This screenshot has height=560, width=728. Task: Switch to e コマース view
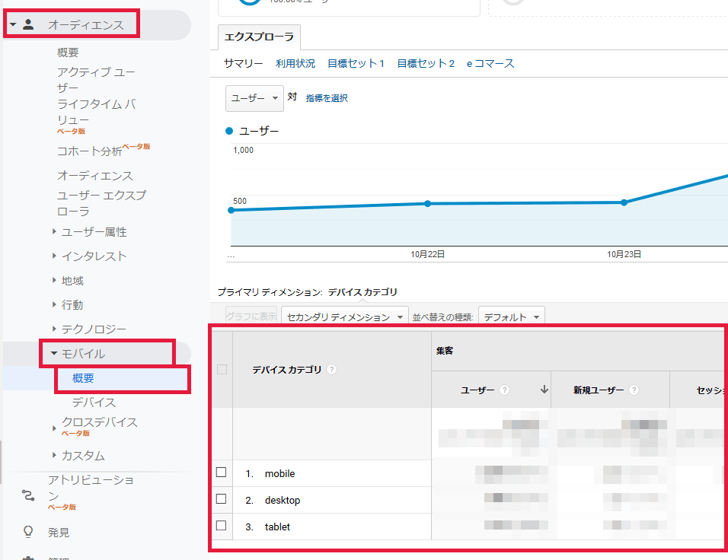coord(490,64)
